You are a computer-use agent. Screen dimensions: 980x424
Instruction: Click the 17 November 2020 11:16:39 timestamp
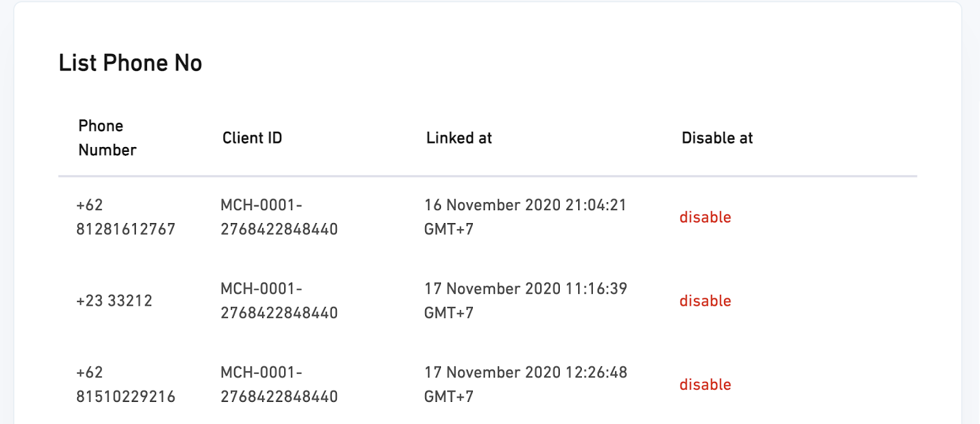click(x=526, y=289)
